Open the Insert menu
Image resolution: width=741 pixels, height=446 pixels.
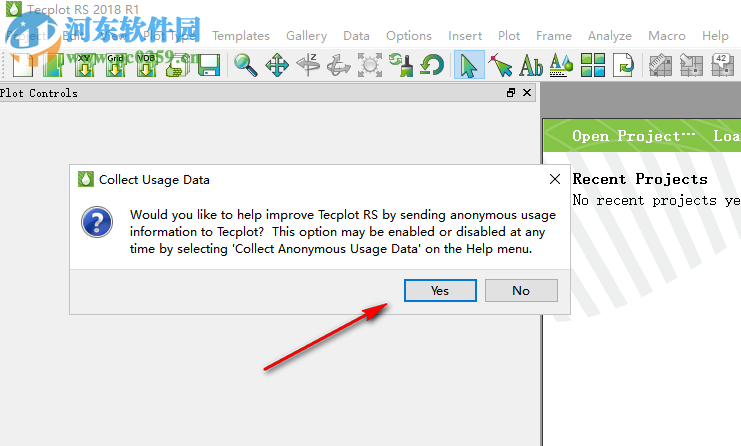point(465,36)
